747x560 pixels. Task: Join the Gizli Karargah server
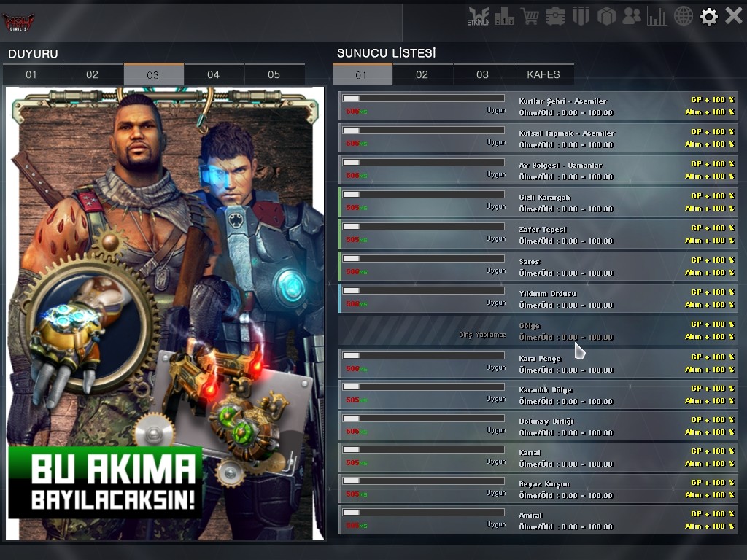point(538,202)
